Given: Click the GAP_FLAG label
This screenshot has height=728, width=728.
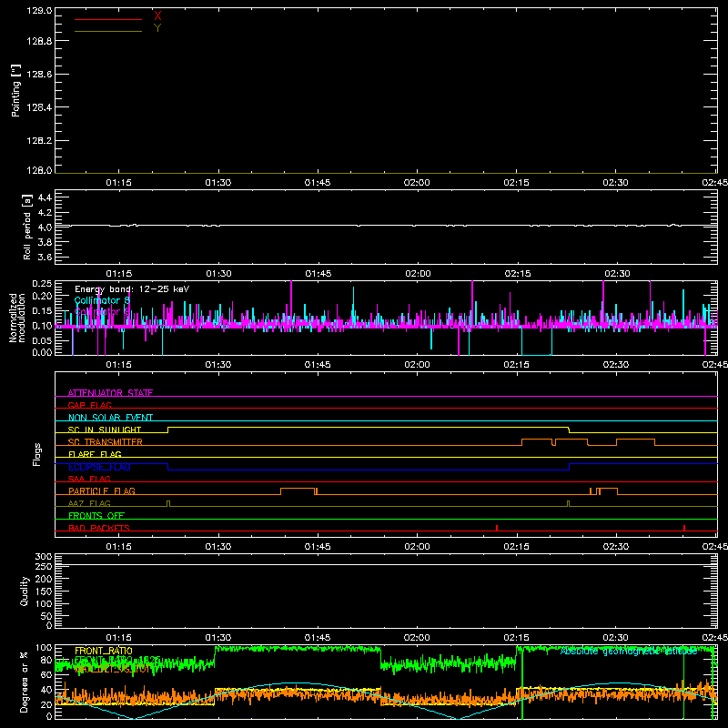Looking at the screenshot, I should [x=89, y=405].
